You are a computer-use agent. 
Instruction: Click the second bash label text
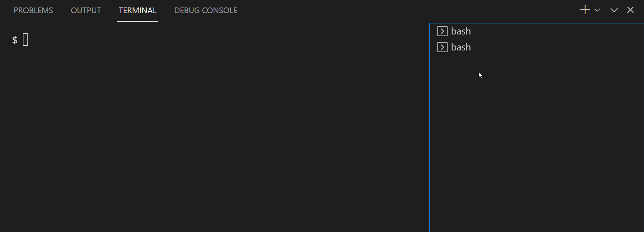tap(461, 47)
